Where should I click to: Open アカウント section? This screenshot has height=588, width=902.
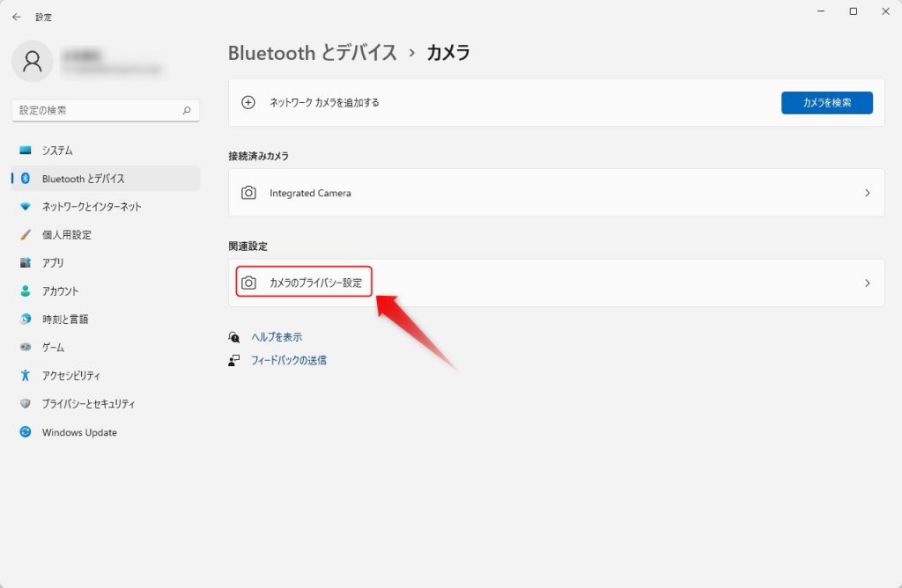[106, 290]
